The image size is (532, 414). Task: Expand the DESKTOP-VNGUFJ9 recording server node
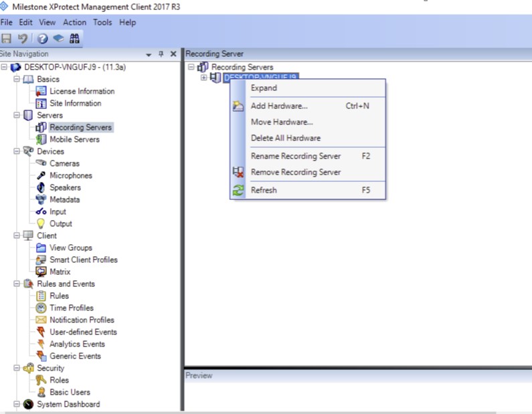204,78
